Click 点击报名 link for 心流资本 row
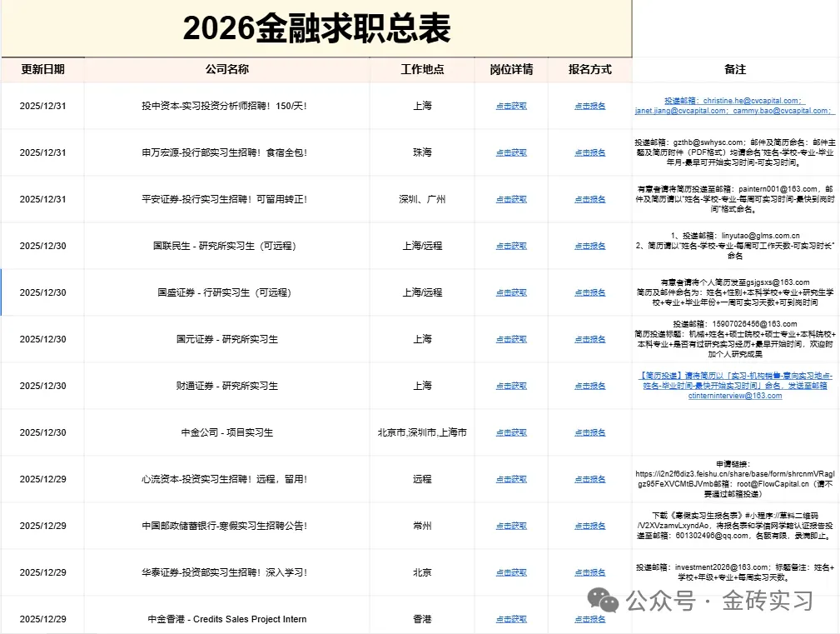 pos(589,479)
